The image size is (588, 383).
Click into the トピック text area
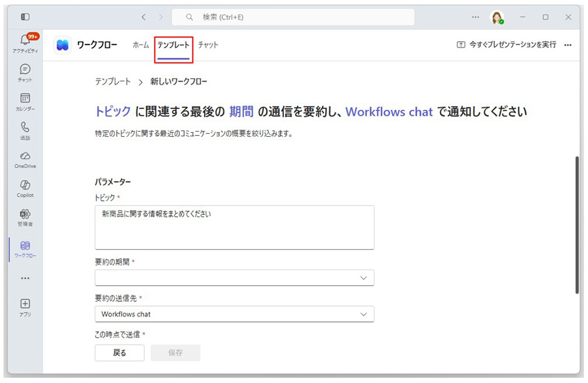(235, 227)
